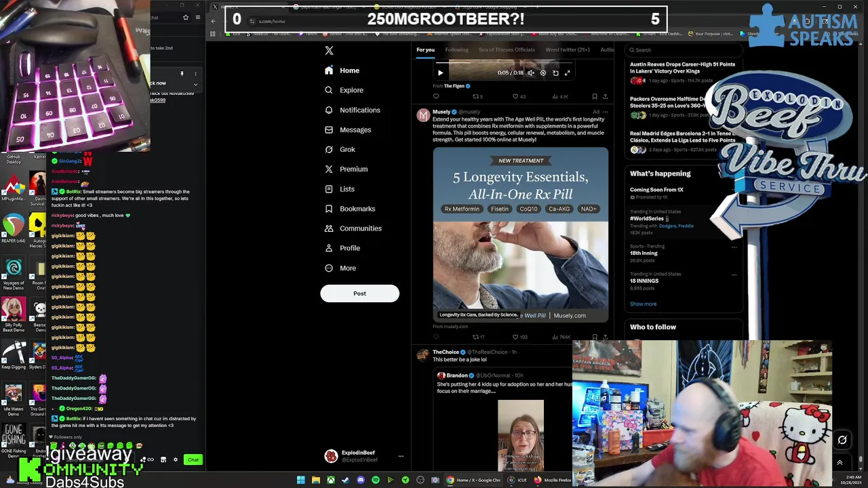The image size is (868, 488).
Task: Open options for the 18th Inning trend
Action: coord(734,247)
